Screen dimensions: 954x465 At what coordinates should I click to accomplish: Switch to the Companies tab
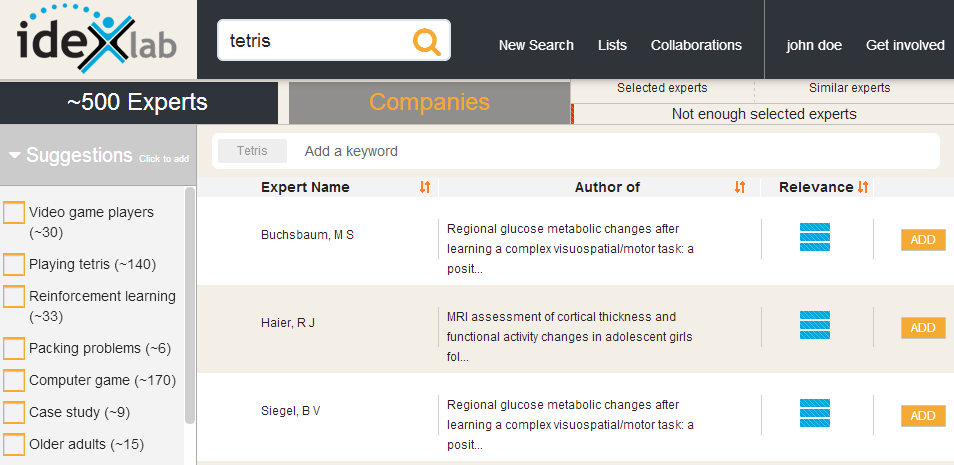(429, 102)
